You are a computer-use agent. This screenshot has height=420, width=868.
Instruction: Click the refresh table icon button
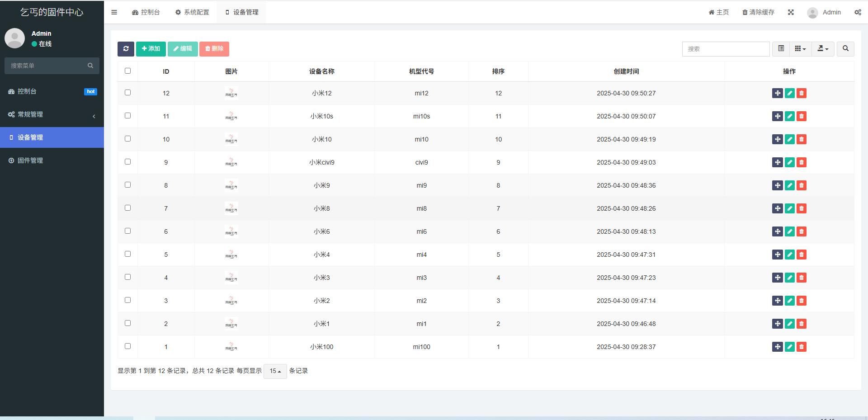point(126,49)
